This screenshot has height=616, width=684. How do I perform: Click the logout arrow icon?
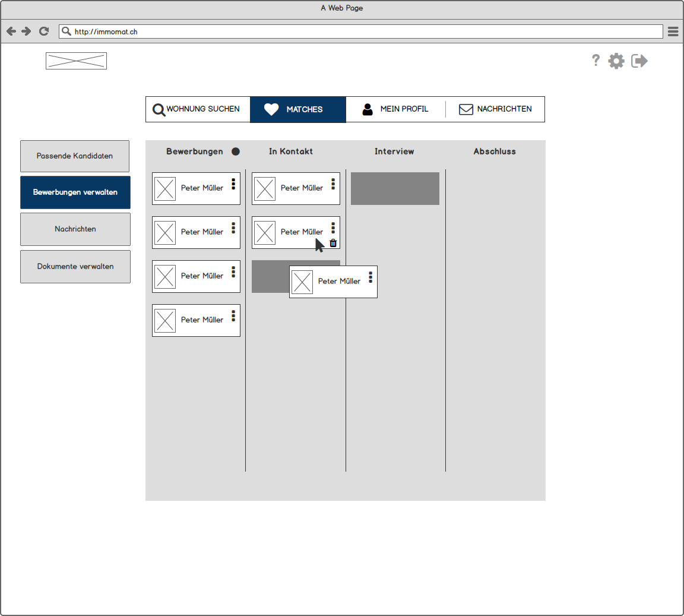(639, 61)
